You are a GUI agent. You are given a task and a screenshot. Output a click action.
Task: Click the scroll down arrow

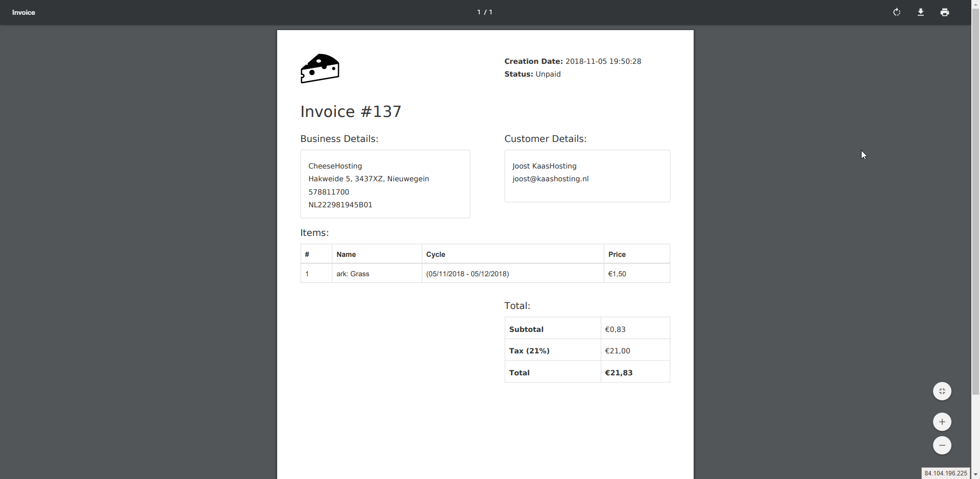975,474
